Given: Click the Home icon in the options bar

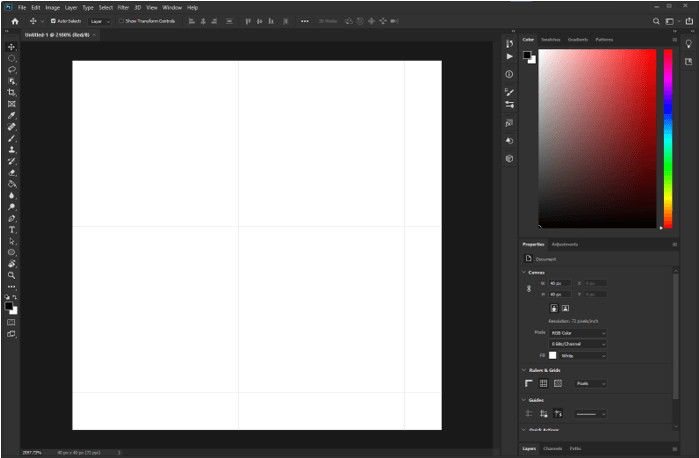Looking at the screenshot, I should pyautogui.click(x=14, y=20).
